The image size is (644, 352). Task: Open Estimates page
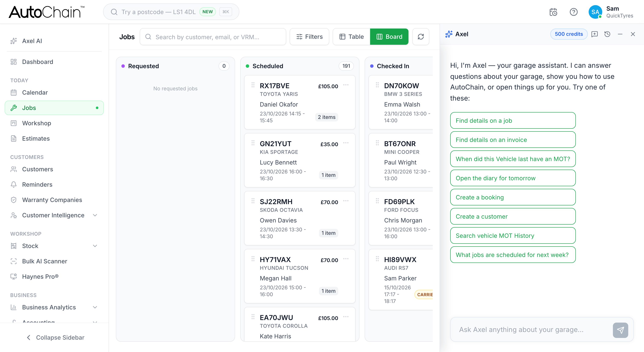pyautogui.click(x=54, y=138)
